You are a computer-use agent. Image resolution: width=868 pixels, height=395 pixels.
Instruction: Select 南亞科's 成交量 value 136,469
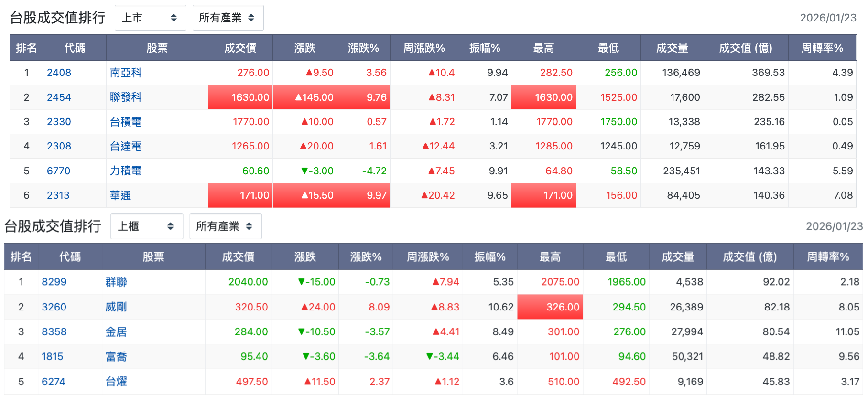(681, 73)
